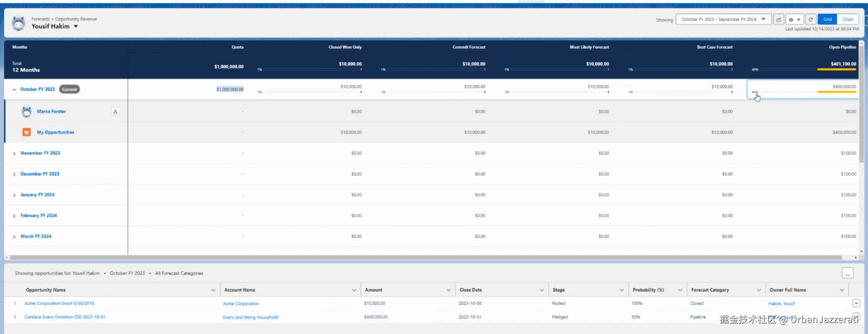The image size is (868, 334).
Task: Open December FY 2023 link
Action: (x=40, y=174)
